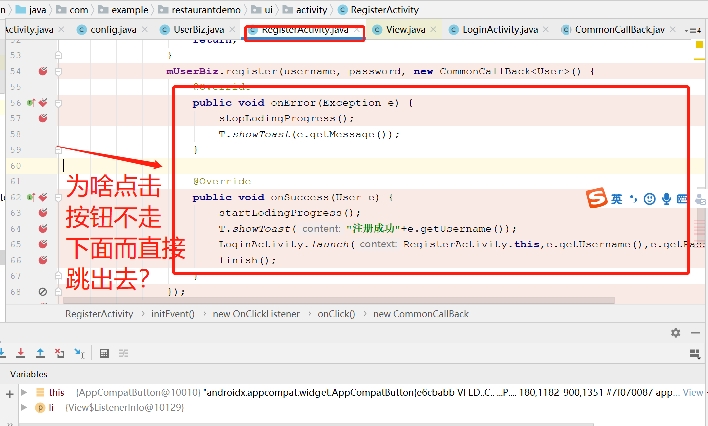Show hidden tabs list icon
The image size is (708, 426).
pyautogui.click(x=693, y=30)
